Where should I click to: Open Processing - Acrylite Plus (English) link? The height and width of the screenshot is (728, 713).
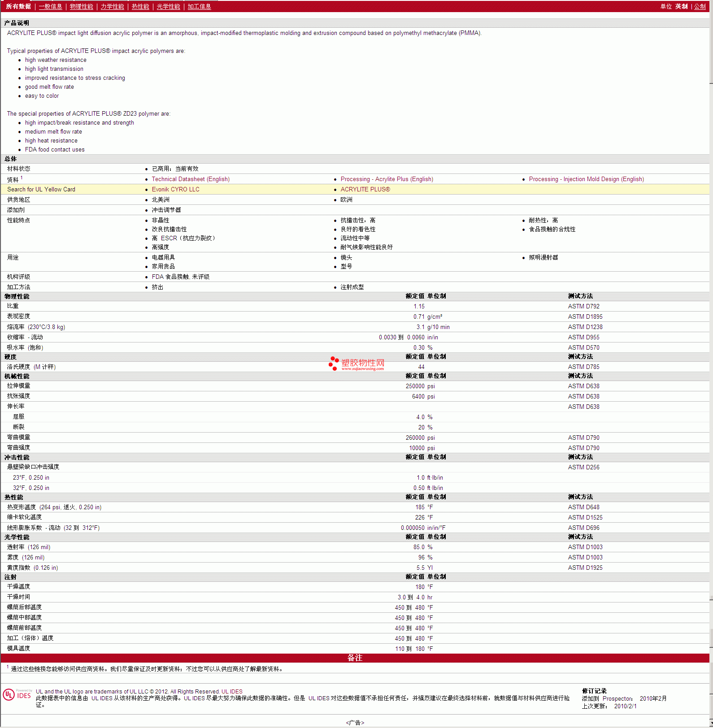pos(387,179)
